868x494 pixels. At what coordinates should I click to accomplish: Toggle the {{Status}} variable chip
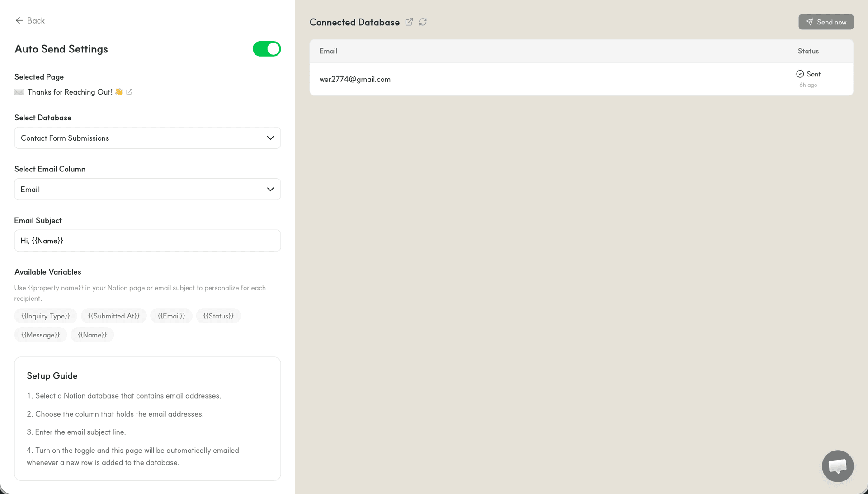(218, 316)
